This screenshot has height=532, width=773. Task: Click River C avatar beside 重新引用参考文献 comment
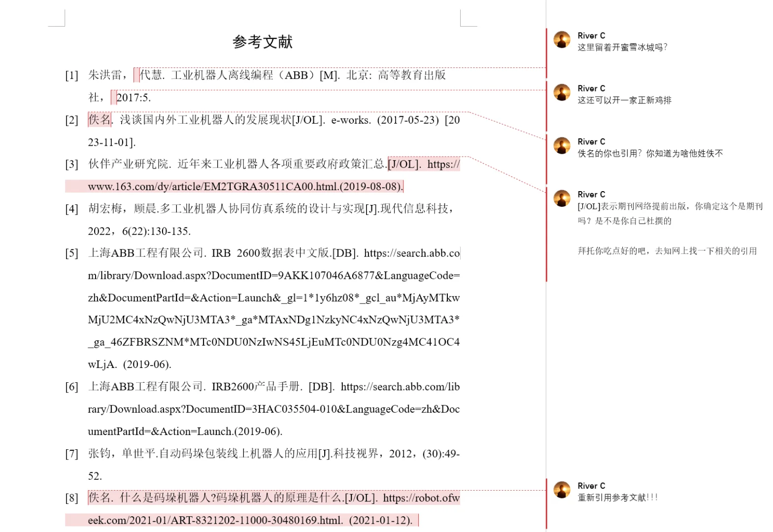(x=562, y=490)
